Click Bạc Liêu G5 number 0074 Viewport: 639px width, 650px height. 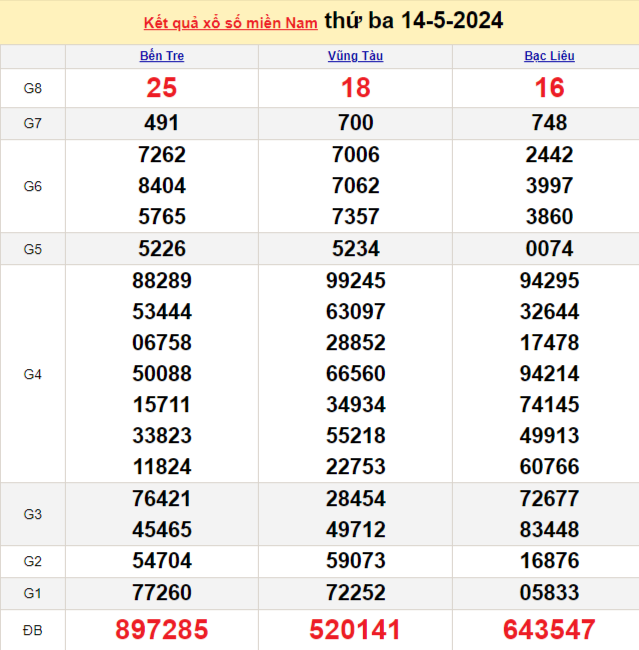[x=549, y=249]
